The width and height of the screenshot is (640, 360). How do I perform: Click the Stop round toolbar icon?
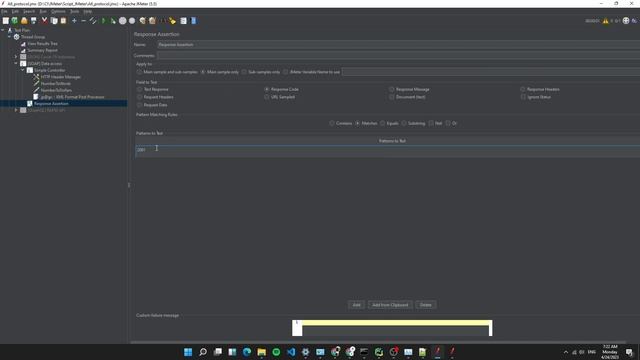click(122, 20)
